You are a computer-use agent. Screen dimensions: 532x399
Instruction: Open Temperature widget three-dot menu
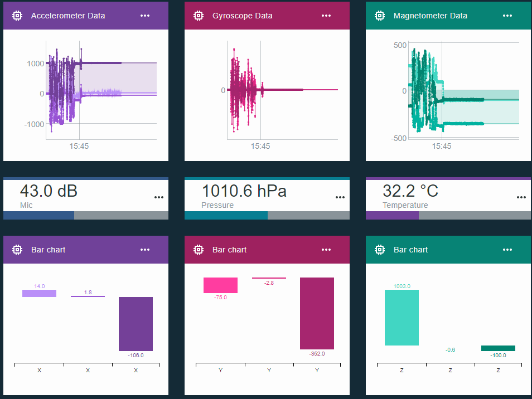(x=521, y=197)
